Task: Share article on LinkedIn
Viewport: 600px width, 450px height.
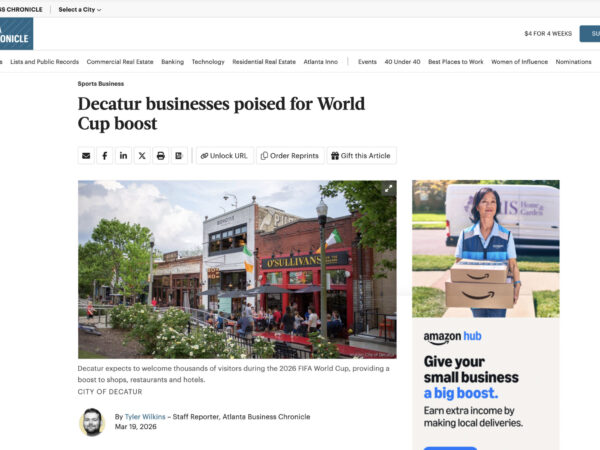Action: click(123, 156)
